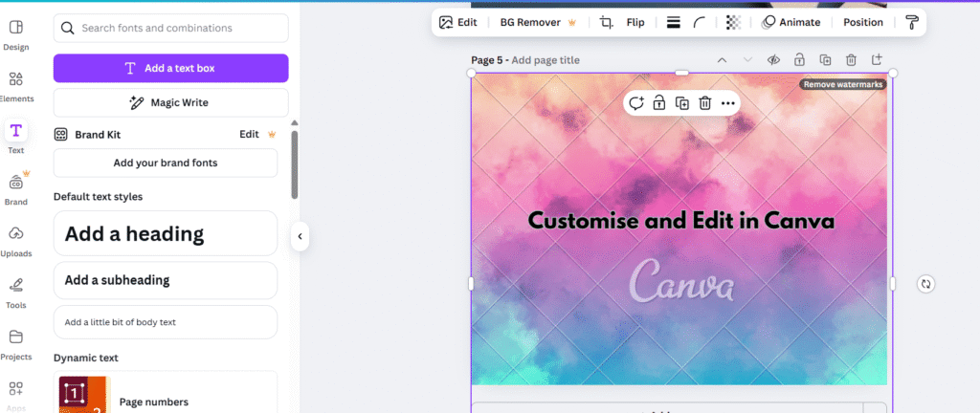Viewport: 980px width, 413px height.
Task: Open the transparency checkerboard icon
Action: (733, 22)
